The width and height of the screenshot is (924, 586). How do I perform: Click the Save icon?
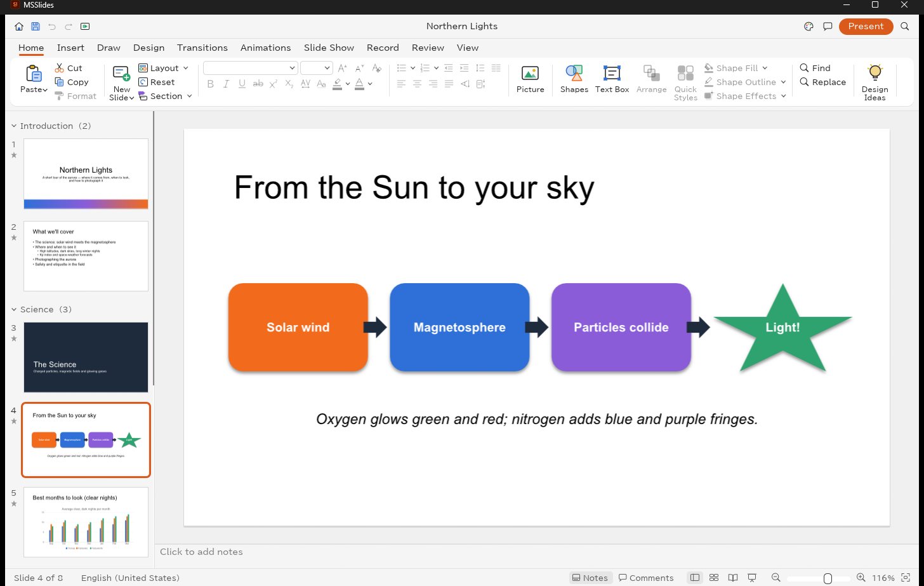pyautogui.click(x=36, y=27)
